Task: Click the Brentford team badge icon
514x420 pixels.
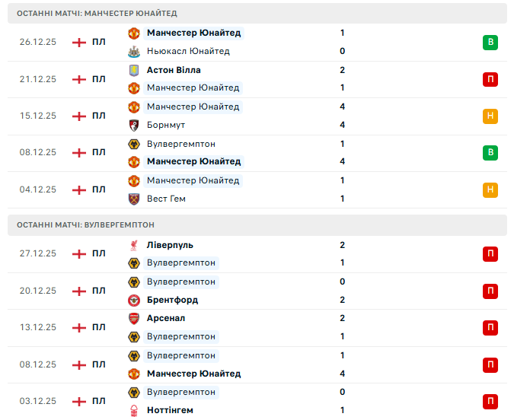Action: click(134, 301)
